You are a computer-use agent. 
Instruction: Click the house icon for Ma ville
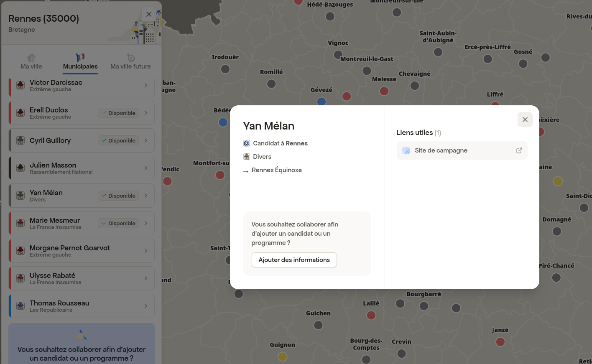coord(31,58)
